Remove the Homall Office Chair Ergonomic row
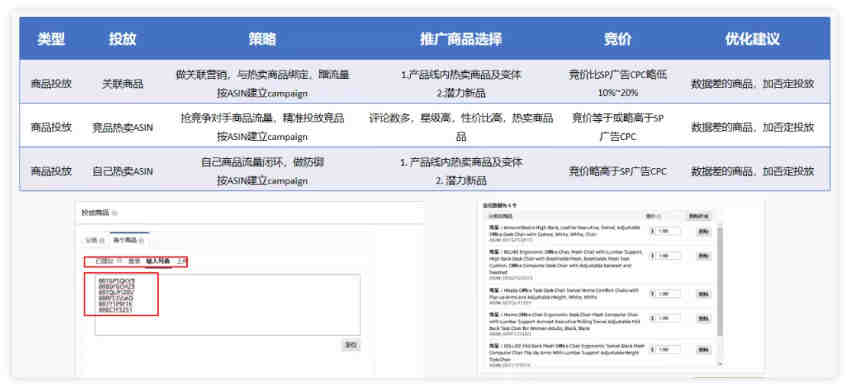849x390 pixels. pos(704,318)
